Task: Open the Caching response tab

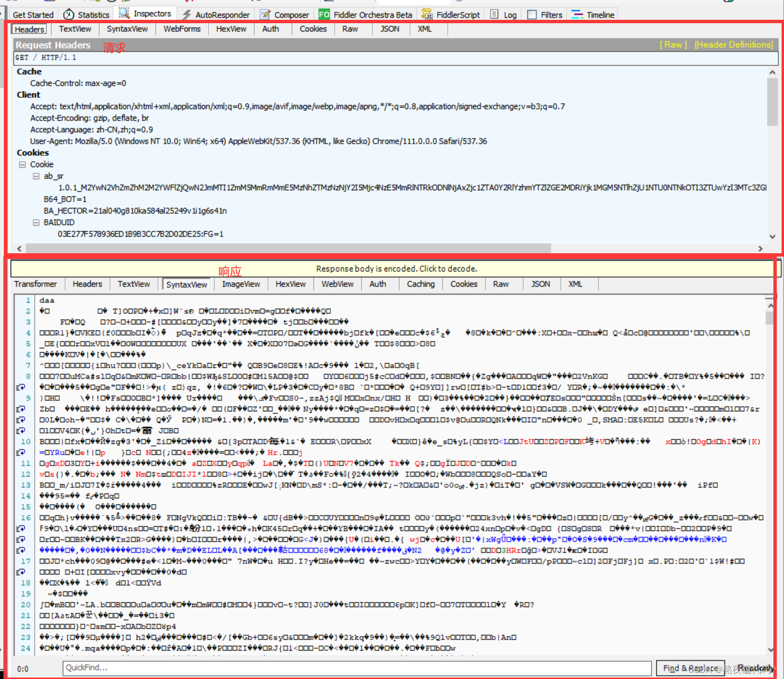Action: coord(421,284)
